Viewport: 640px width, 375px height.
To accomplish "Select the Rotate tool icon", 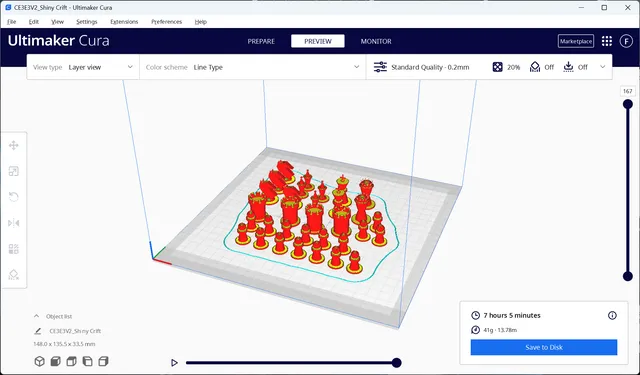I will click(x=13, y=197).
